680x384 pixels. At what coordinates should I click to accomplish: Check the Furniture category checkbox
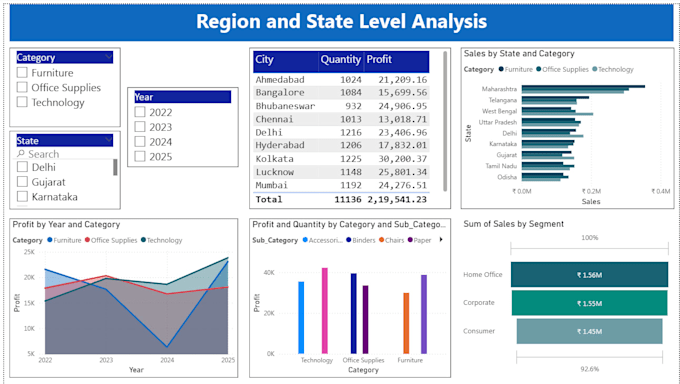[22, 72]
